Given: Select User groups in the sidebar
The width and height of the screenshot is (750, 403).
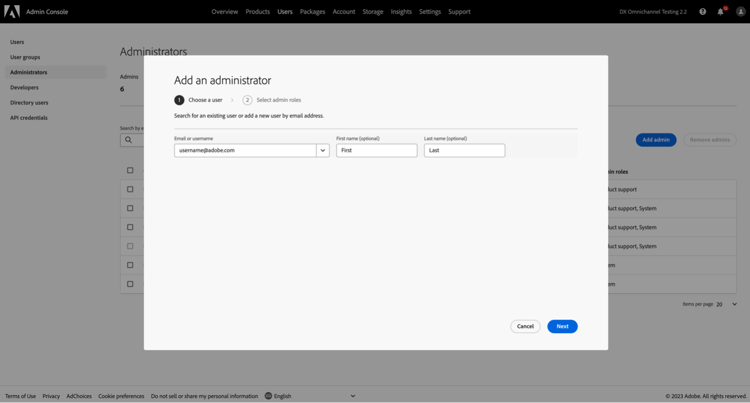Looking at the screenshot, I should [55, 57].
